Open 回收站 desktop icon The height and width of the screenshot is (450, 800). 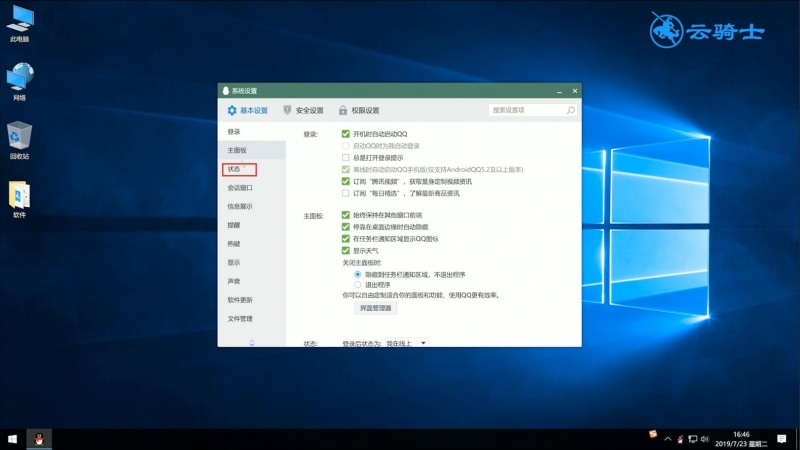tap(19, 140)
